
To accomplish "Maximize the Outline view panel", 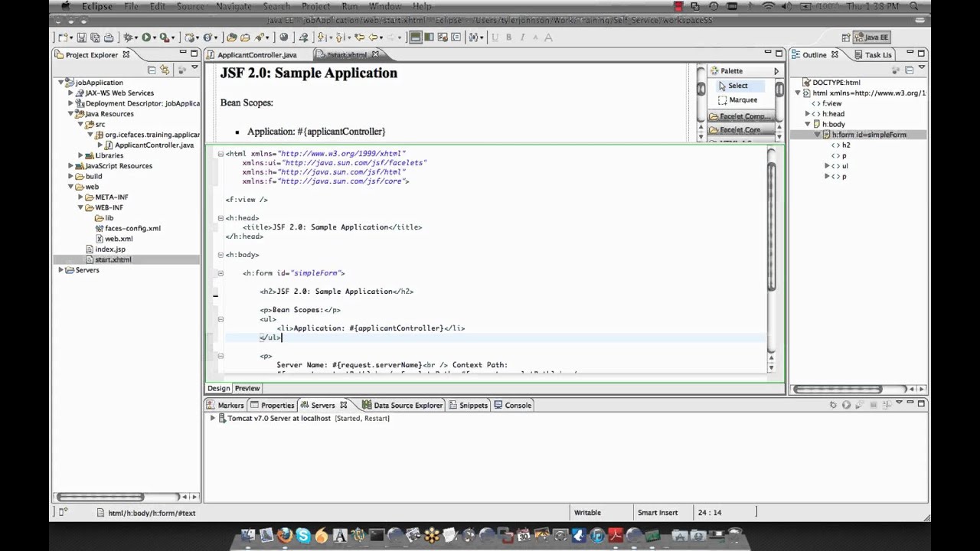I will pyautogui.click(x=922, y=53).
